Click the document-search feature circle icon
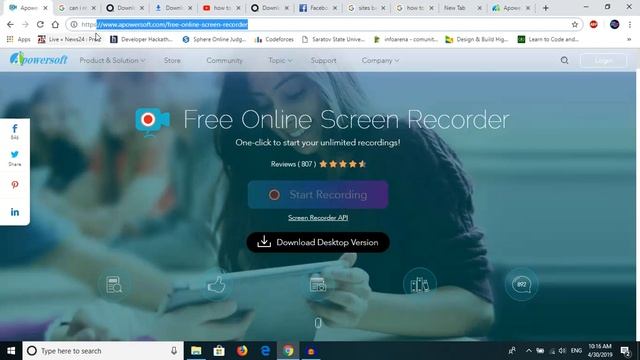The height and width of the screenshot is (360, 640). [113, 284]
